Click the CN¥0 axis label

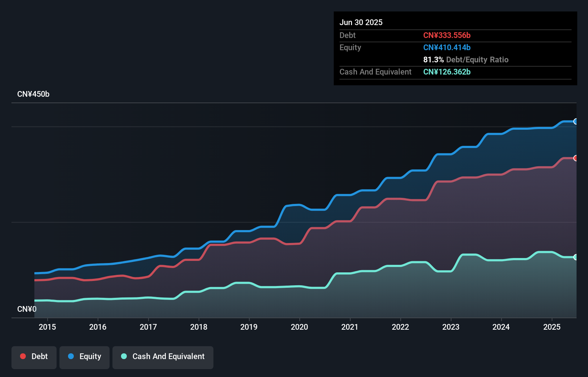tap(27, 309)
